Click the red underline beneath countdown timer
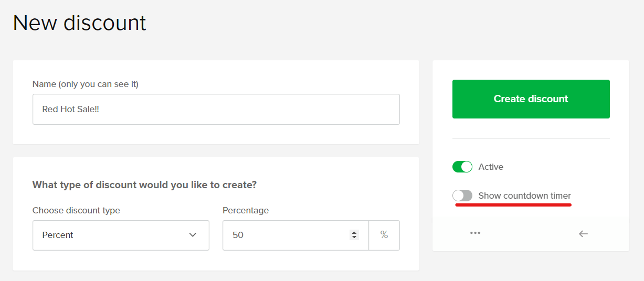644x281 pixels. (513, 205)
